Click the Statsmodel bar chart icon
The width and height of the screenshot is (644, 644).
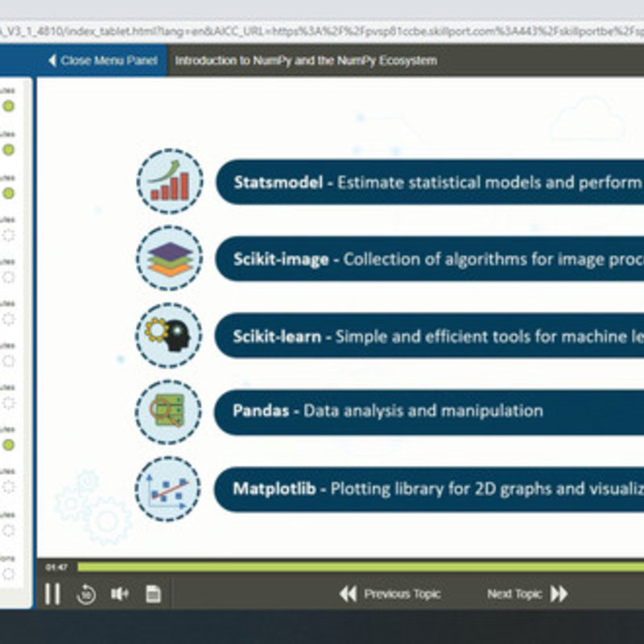[x=170, y=181]
